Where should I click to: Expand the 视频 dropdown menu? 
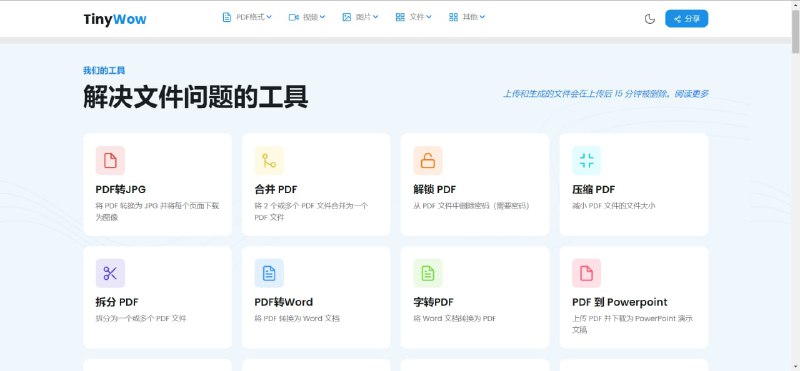(x=307, y=17)
